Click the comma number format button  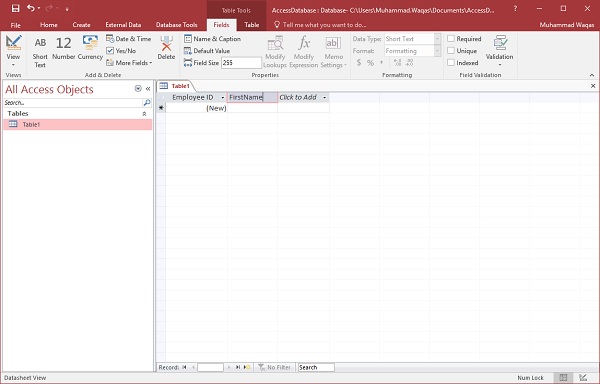click(x=382, y=62)
